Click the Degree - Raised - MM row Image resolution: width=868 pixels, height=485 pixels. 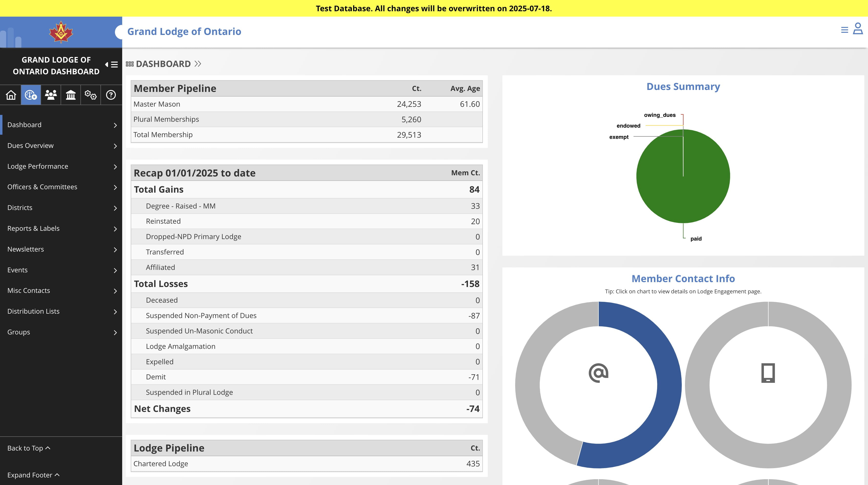(x=307, y=206)
